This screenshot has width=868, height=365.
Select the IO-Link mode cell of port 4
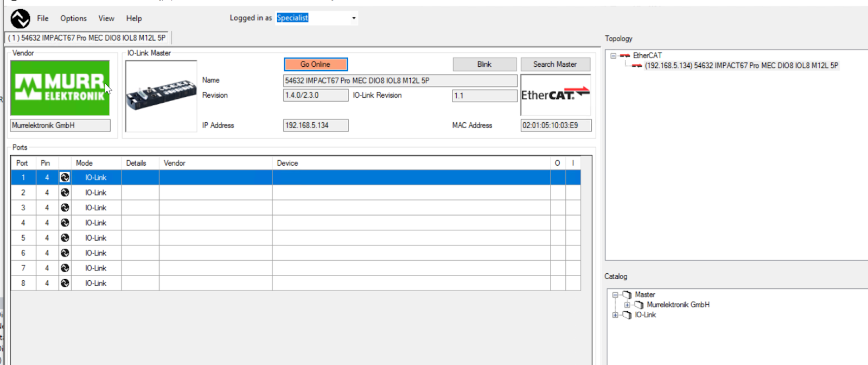tap(96, 223)
